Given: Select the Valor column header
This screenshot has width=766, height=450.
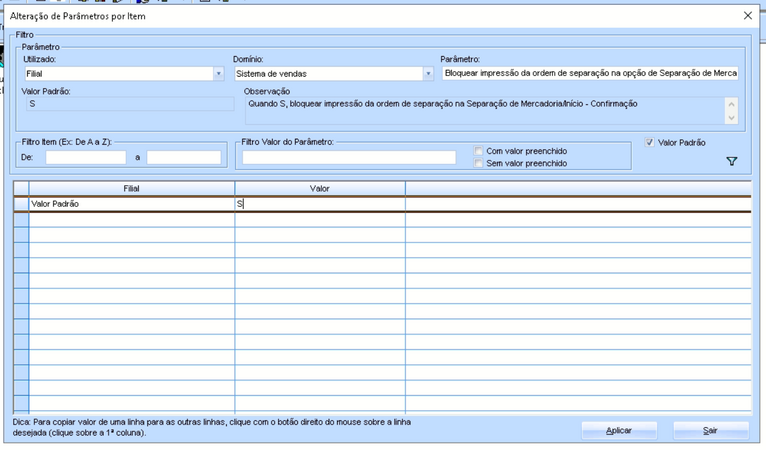Looking at the screenshot, I should [319, 188].
